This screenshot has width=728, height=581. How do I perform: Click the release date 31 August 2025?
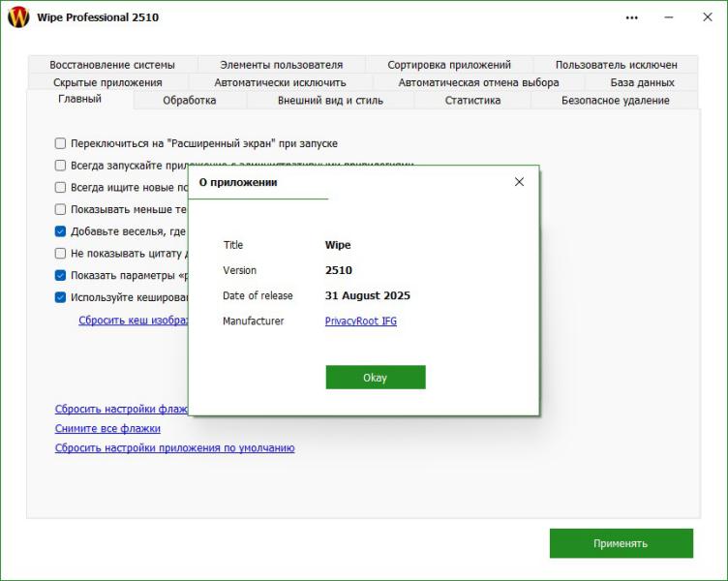(367, 296)
